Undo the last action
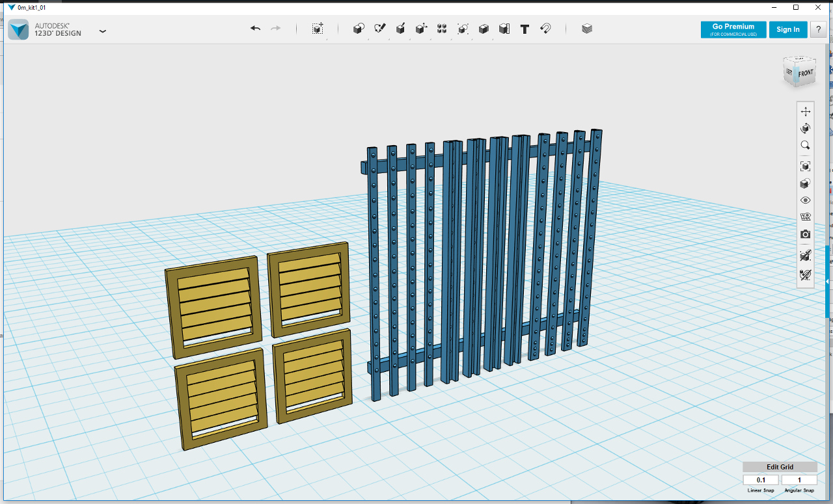Screen dimensions: 833x504 pyautogui.click(x=255, y=29)
